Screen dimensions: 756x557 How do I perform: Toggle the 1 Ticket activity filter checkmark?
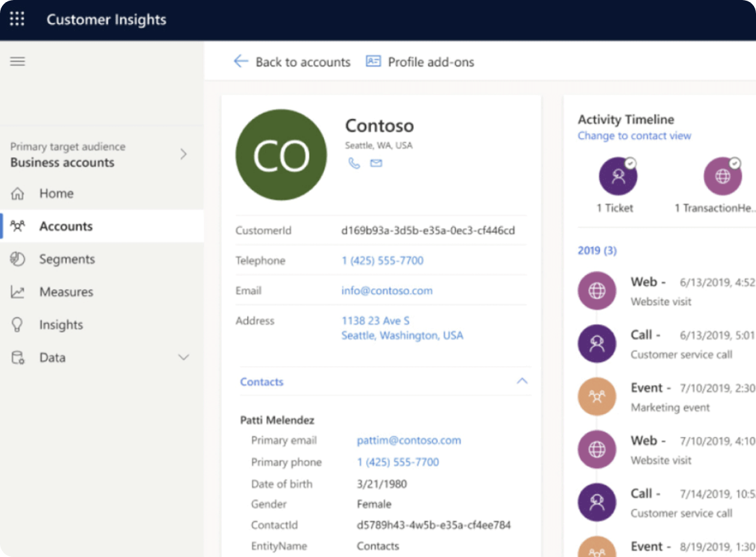631,164
